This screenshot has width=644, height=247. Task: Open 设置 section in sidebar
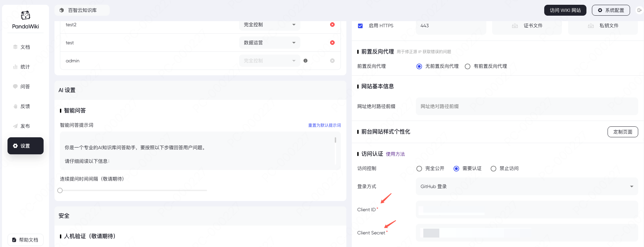coord(26,146)
